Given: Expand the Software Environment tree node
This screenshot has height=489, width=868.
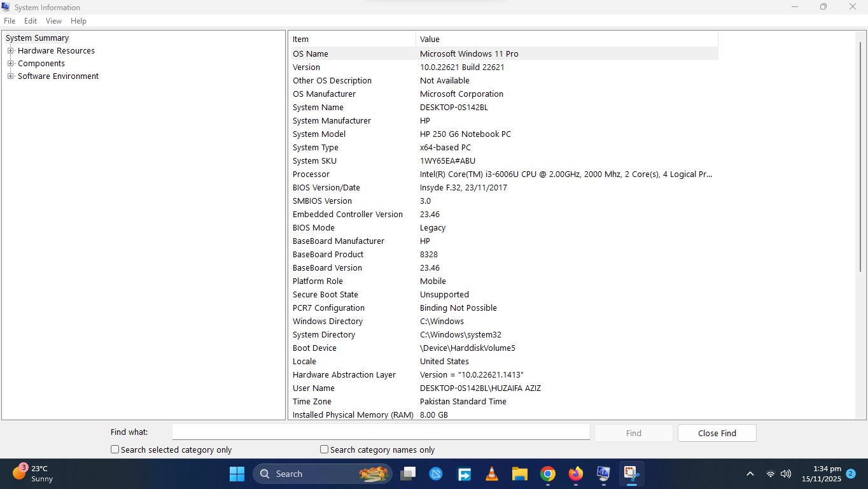Looking at the screenshot, I should point(11,76).
